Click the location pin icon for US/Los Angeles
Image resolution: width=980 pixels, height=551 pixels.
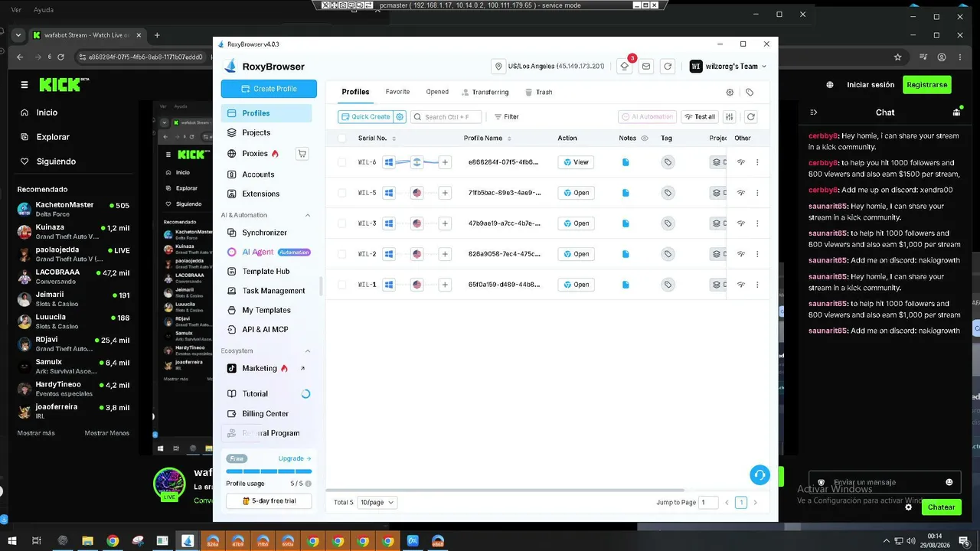[499, 67]
